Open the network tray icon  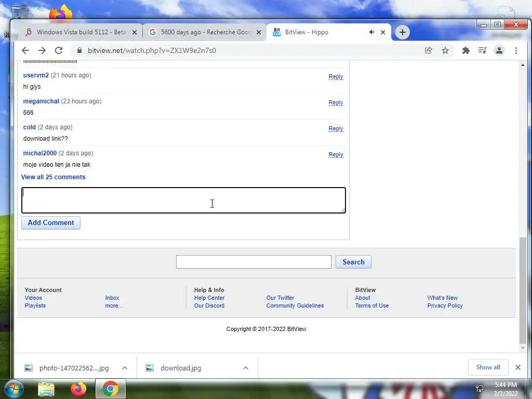click(x=480, y=389)
